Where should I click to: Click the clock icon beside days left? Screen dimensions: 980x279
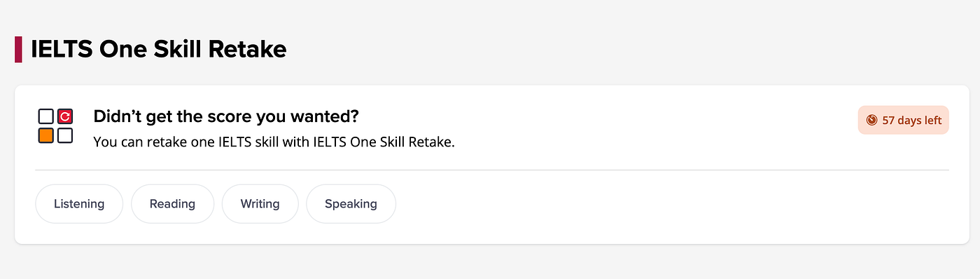point(871,120)
